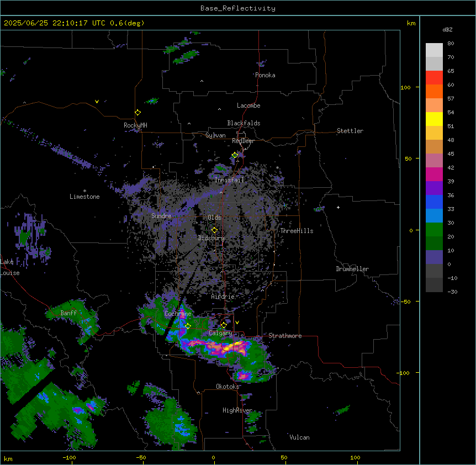
Task: Select the Drumheller map label
Action: point(352,269)
